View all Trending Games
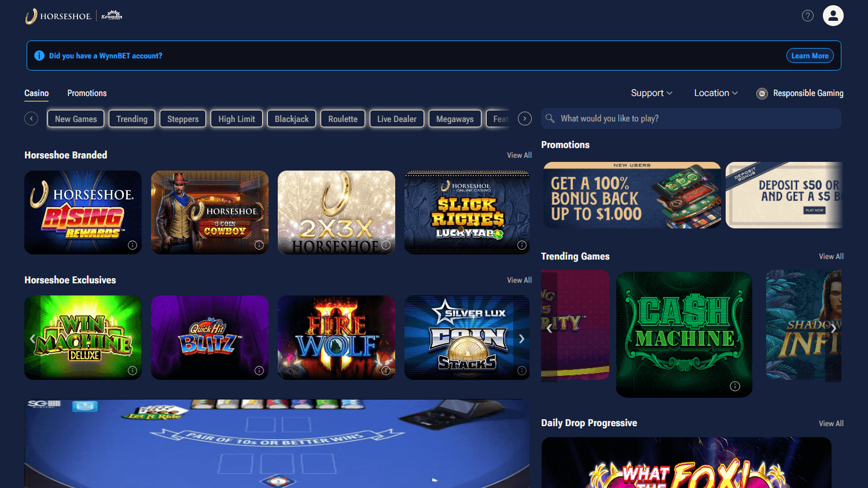This screenshot has width=868, height=488. pyautogui.click(x=831, y=256)
